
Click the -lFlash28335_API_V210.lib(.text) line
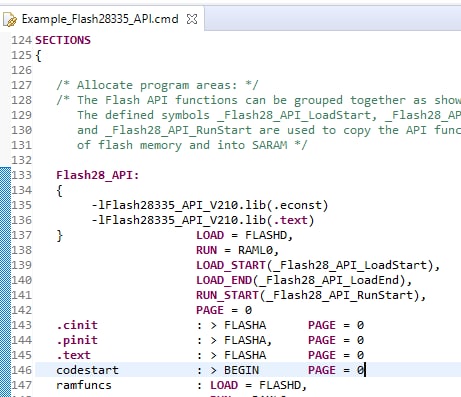[x=203, y=220]
